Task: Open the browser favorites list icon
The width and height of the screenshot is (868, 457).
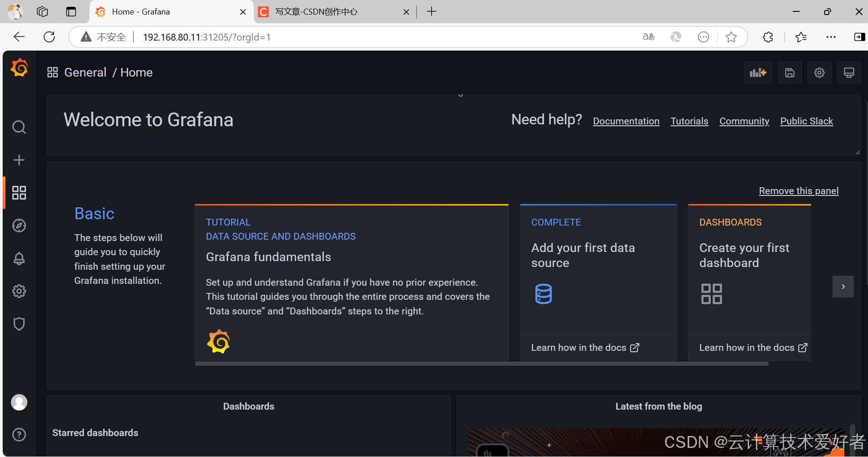Action: (x=801, y=37)
